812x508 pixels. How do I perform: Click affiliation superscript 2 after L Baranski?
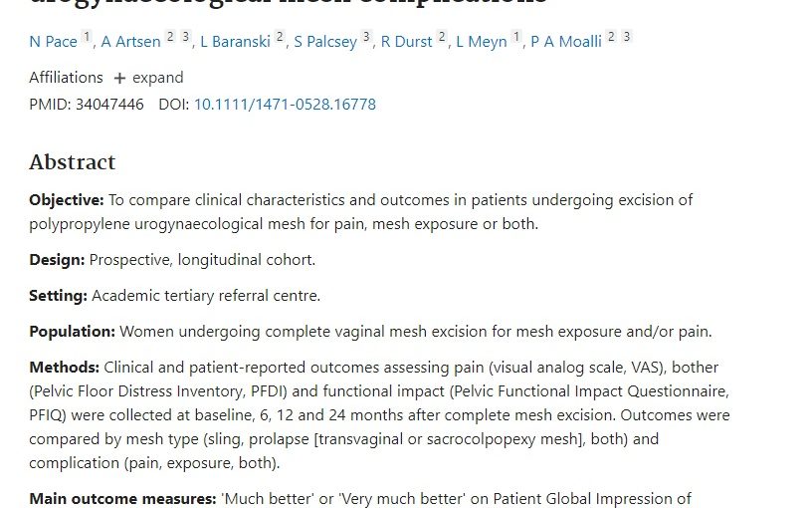(280, 37)
